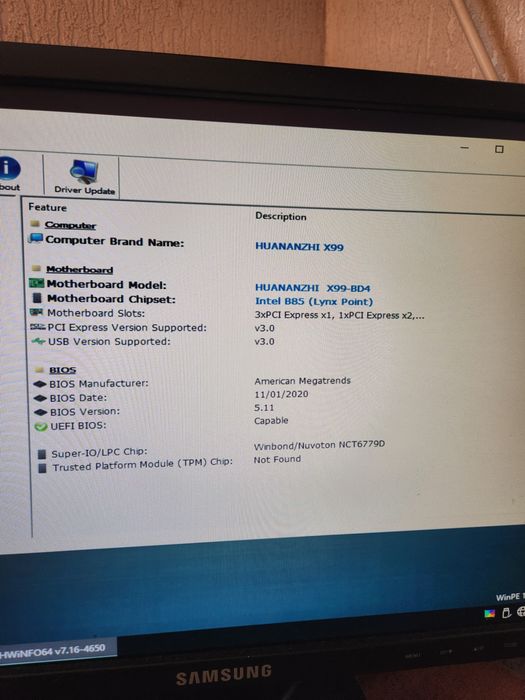Select the BIOS Manufacturer label

coord(99,383)
